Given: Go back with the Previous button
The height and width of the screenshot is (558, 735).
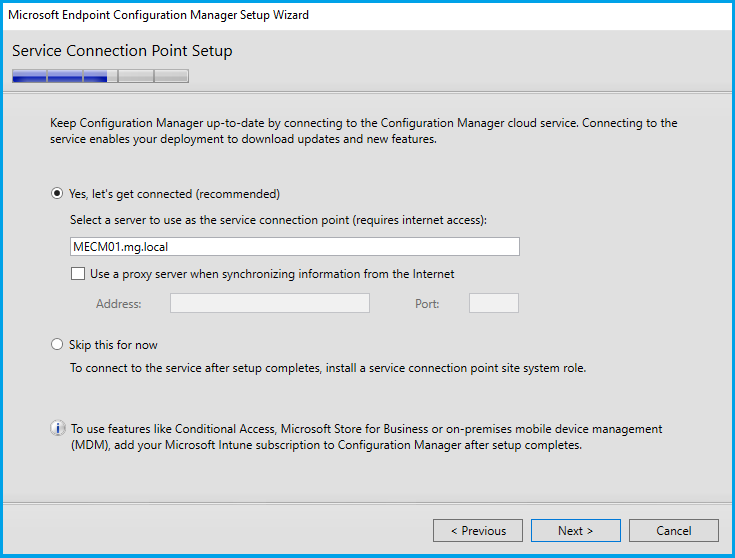Looking at the screenshot, I should tap(478, 531).
